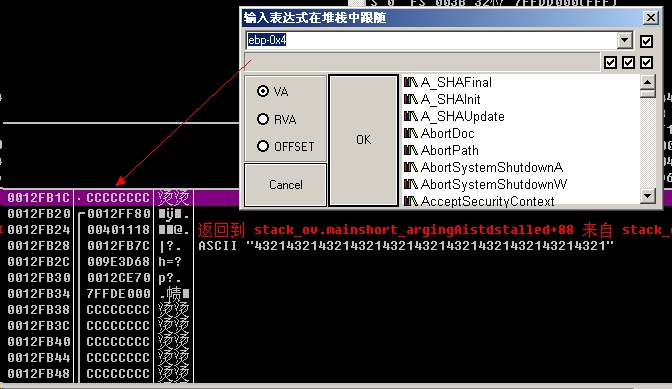The image size is (672, 389).
Task: Click the symbol list scroll down arrow
Action: pos(648,196)
